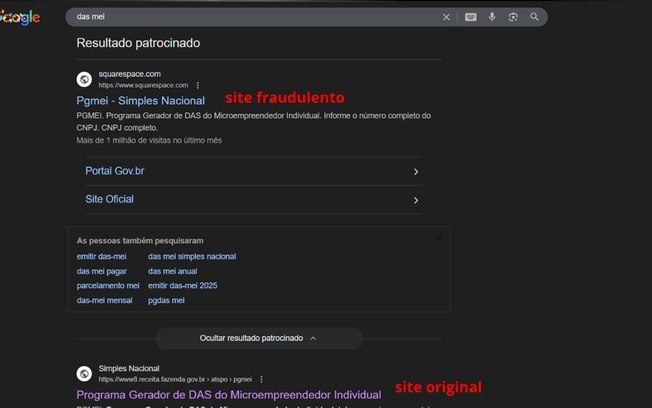Expand the Site Oficial sitelink chevron
This screenshot has height=408, width=652.
[416, 200]
